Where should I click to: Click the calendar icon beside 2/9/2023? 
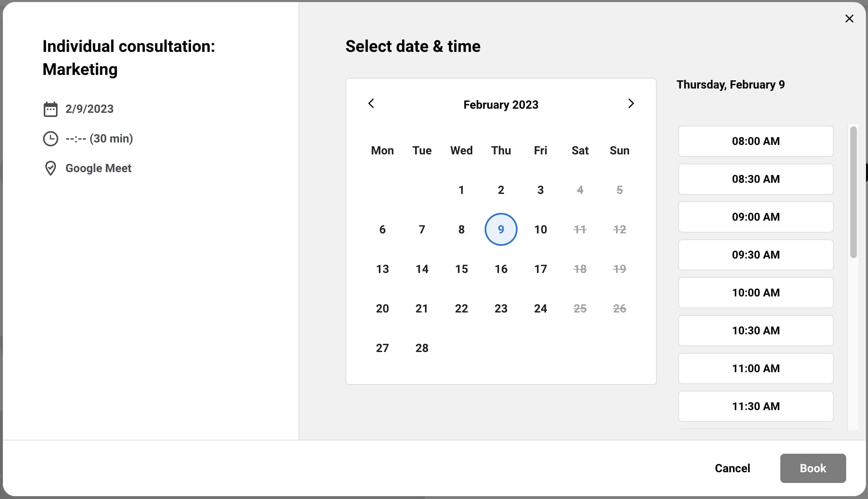pos(50,109)
